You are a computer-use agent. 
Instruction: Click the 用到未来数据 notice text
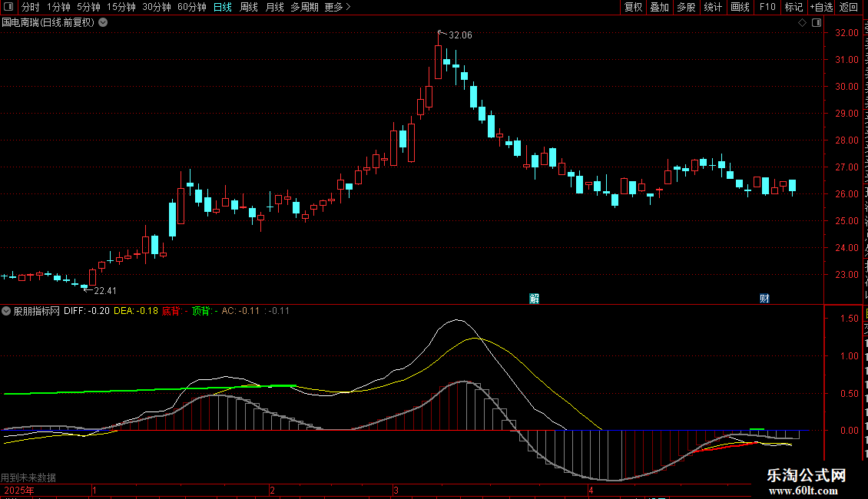pos(28,478)
